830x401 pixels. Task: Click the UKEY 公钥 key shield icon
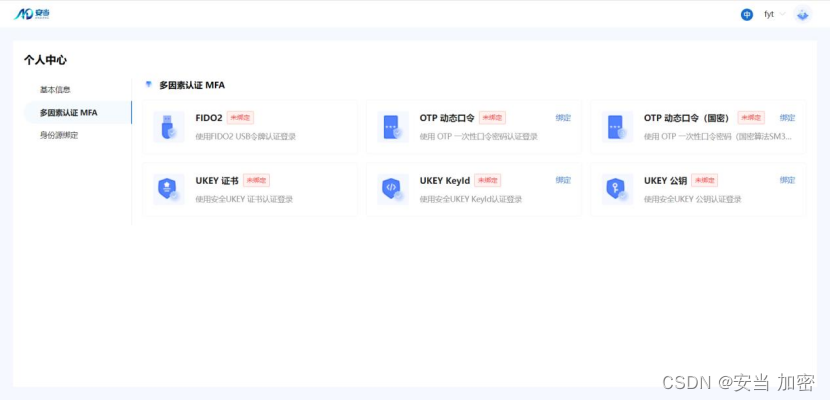[615, 189]
